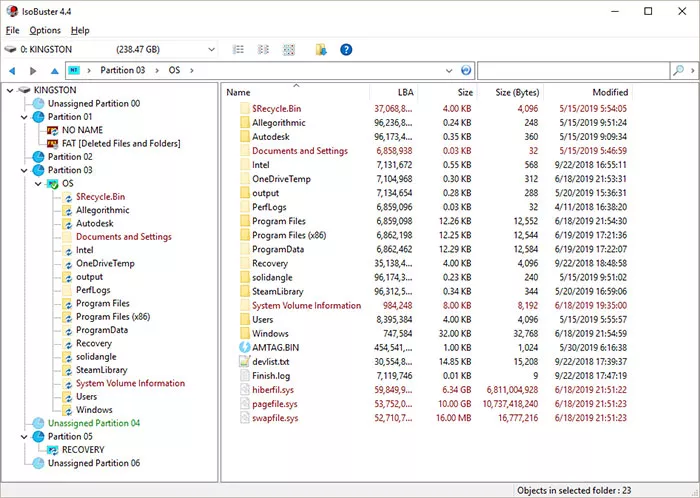
Task: Collapse the Partition 01 tree node
Action: 24,117
